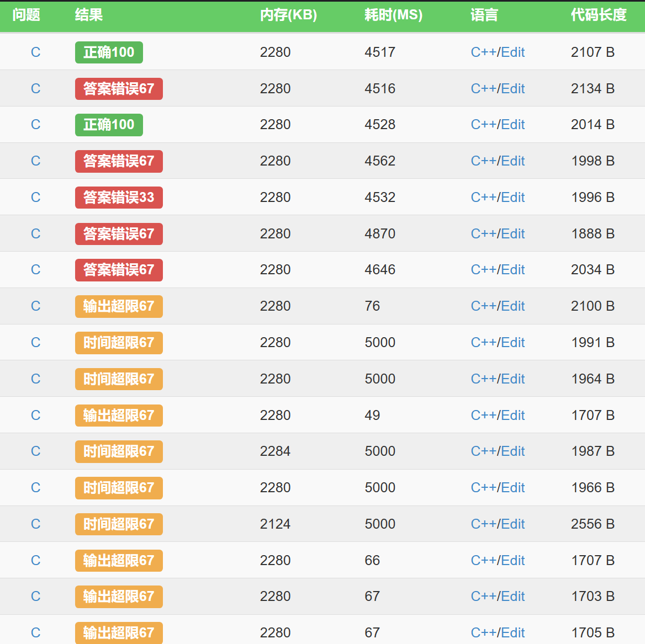Screen dimensions: 645x644
Task: Select the time value 76
Action: point(372,306)
